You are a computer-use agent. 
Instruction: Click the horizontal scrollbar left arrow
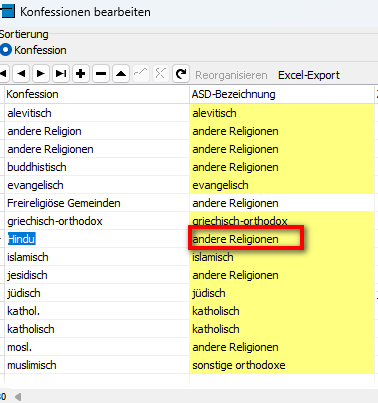coord(18,397)
